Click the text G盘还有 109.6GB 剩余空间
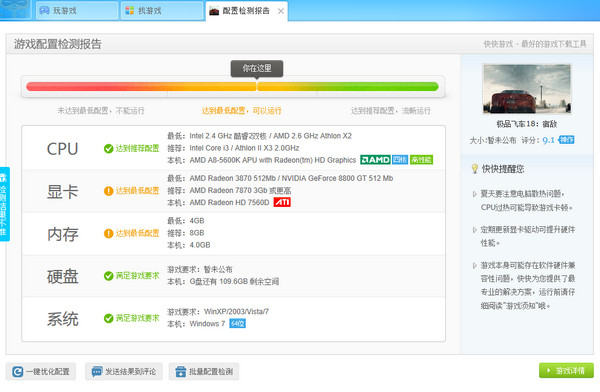Viewport: 600px width, 392px height. (234, 282)
